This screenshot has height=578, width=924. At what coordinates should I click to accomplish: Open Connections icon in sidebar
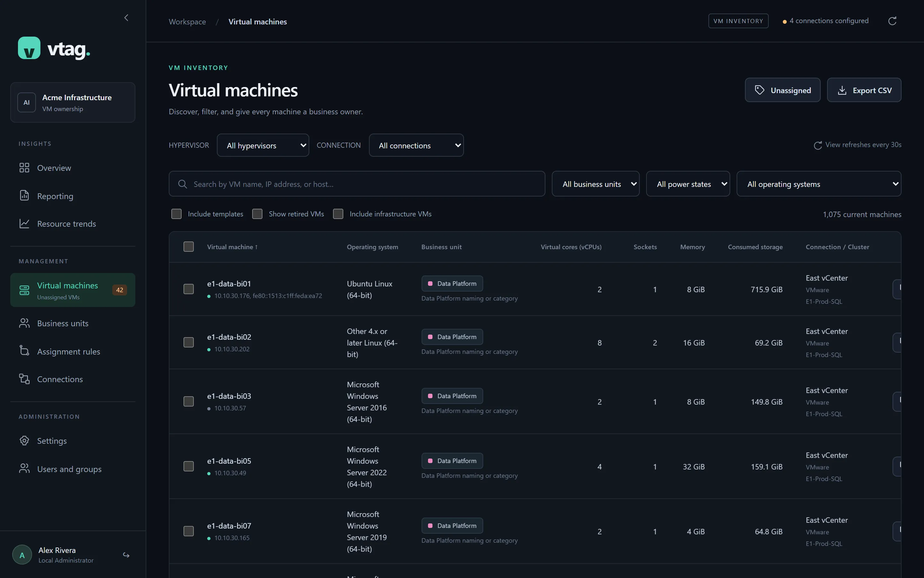[24, 379]
